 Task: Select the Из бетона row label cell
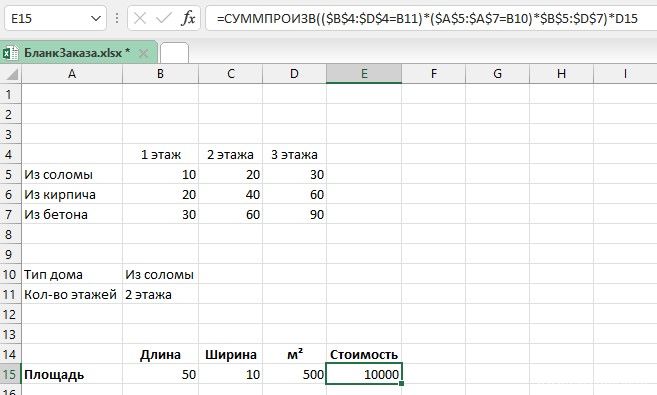tap(72, 214)
